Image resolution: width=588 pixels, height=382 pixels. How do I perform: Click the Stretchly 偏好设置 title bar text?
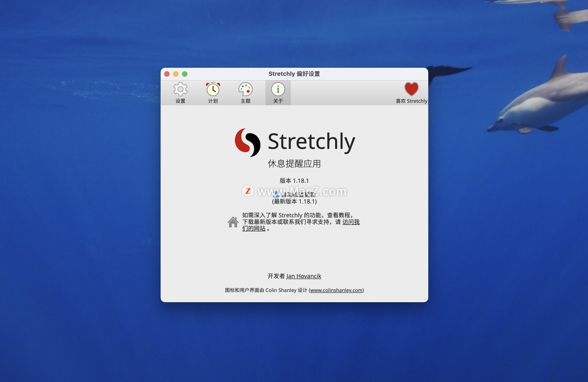click(294, 74)
